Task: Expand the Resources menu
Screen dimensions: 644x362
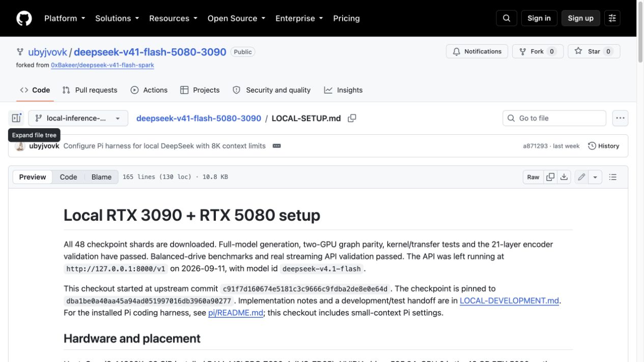Action: pyautogui.click(x=173, y=18)
